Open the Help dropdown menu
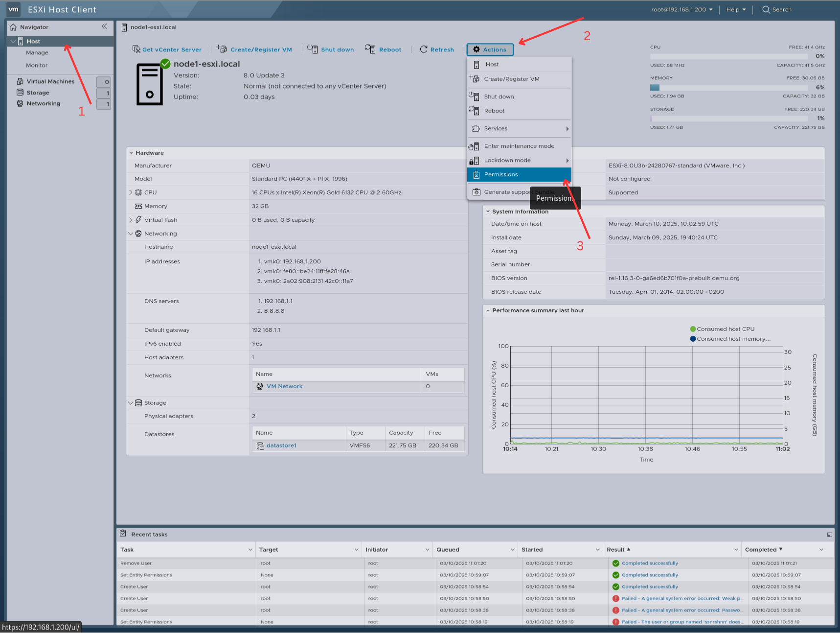The width and height of the screenshot is (840, 633). tap(736, 9)
